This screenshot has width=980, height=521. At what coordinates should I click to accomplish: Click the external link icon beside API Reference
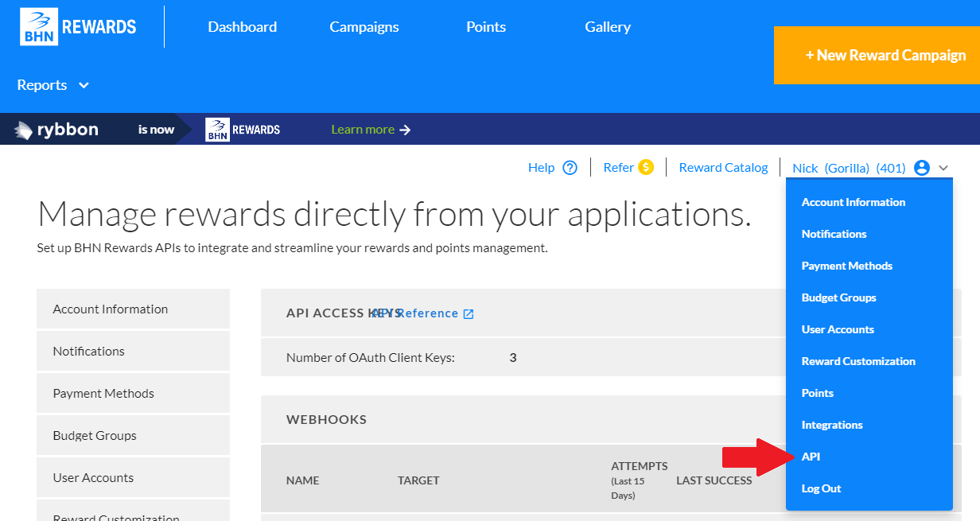pos(469,314)
